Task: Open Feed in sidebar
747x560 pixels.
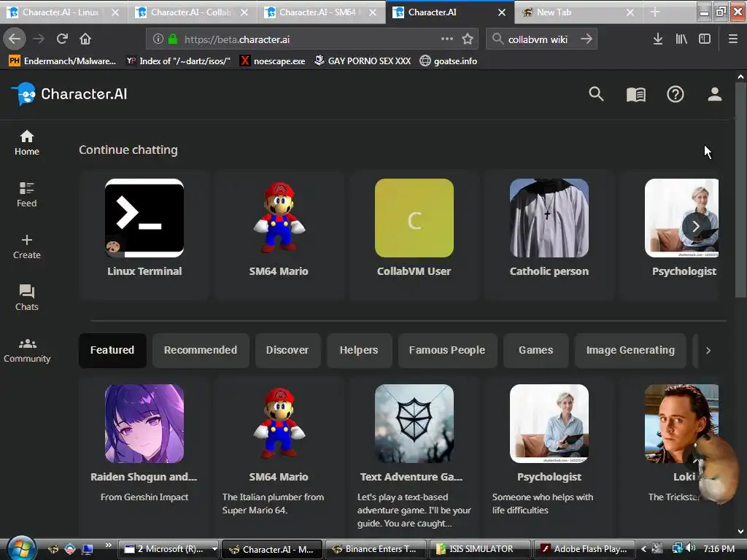Action: [x=27, y=194]
